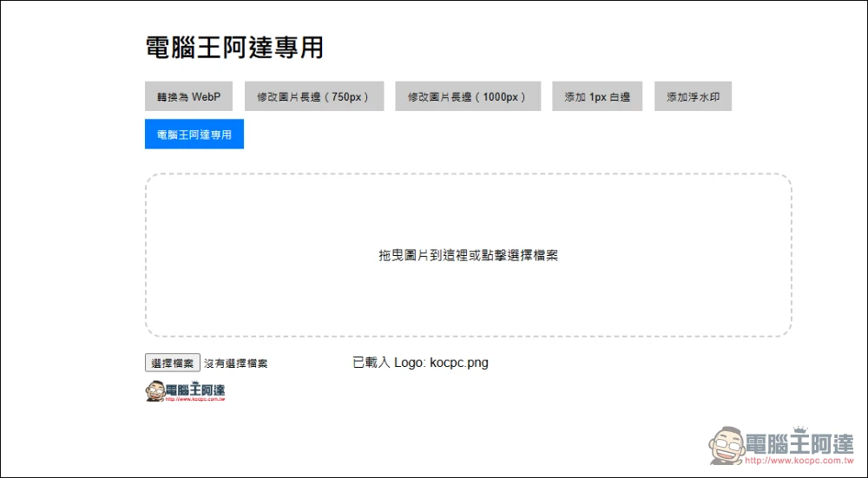Go to the 添加浮水印 tab
Image resolution: width=868 pixels, height=478 pixels.
693,96
